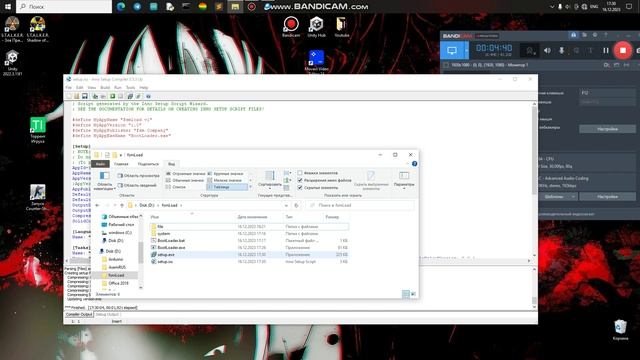Switch to Debug Output tab
This screenshot has width=640, height=360.
(107, 315)
